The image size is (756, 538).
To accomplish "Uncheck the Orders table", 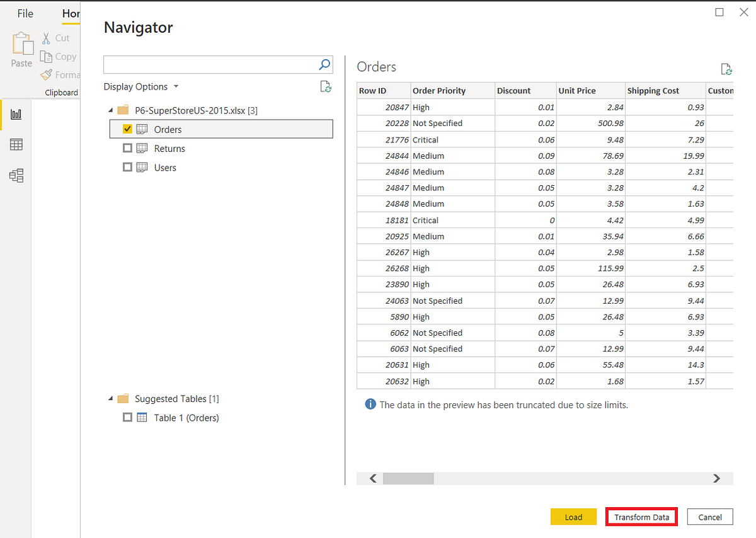I will pos(127,129).
